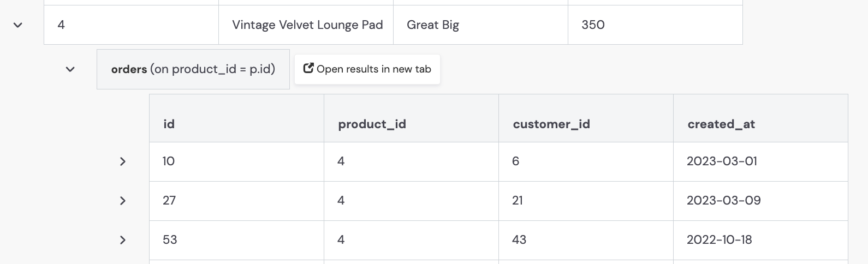Collapse the product row with id 4
This screenshot has height=264, width=868.
(18, 25)
